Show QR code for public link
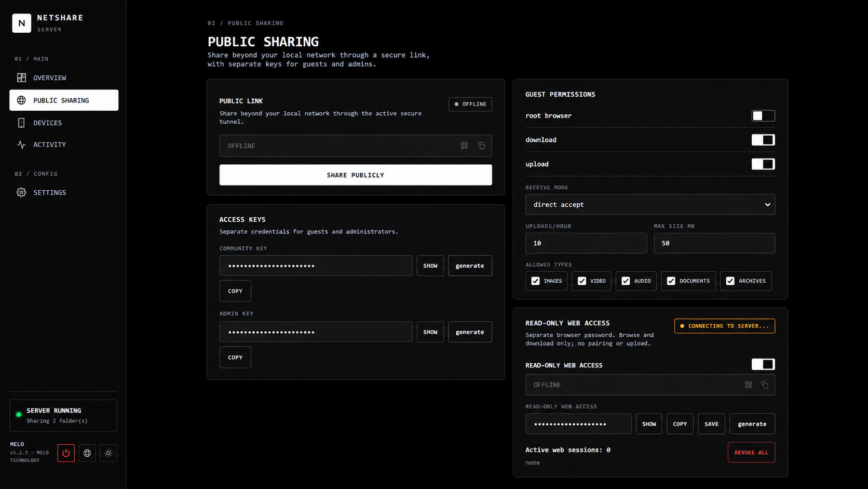Viewport: 868px width, 489px height. 464,146
